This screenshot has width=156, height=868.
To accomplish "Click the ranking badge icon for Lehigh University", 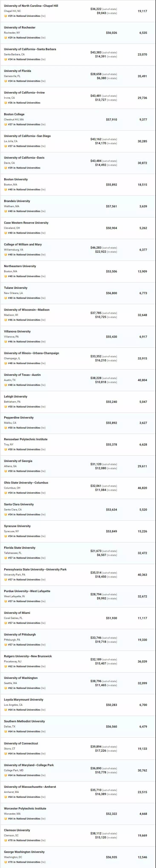I will pos(6,407).
